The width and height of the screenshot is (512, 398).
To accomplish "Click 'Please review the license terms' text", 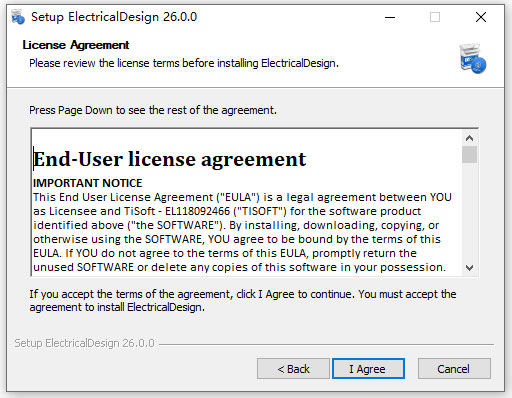I will pos(184,63).
